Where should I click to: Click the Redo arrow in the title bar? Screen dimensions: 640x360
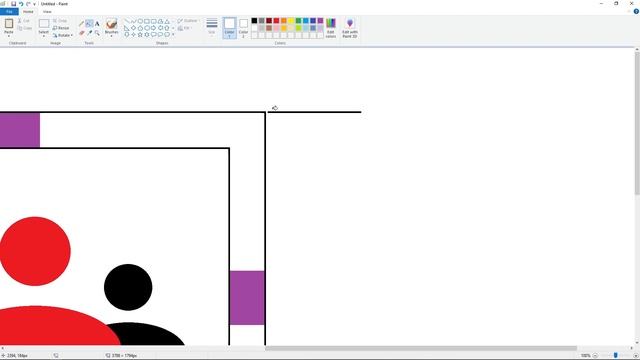pyautogui.click(x=28, y=4)
